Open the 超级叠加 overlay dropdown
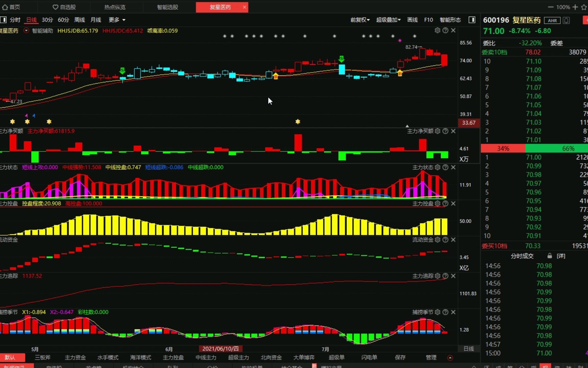 388,20
